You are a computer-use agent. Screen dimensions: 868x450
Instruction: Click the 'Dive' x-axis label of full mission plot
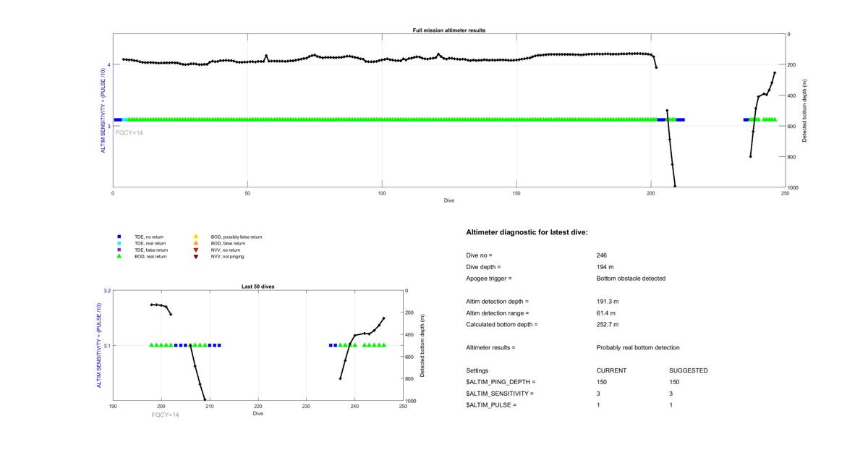point(448,200)
